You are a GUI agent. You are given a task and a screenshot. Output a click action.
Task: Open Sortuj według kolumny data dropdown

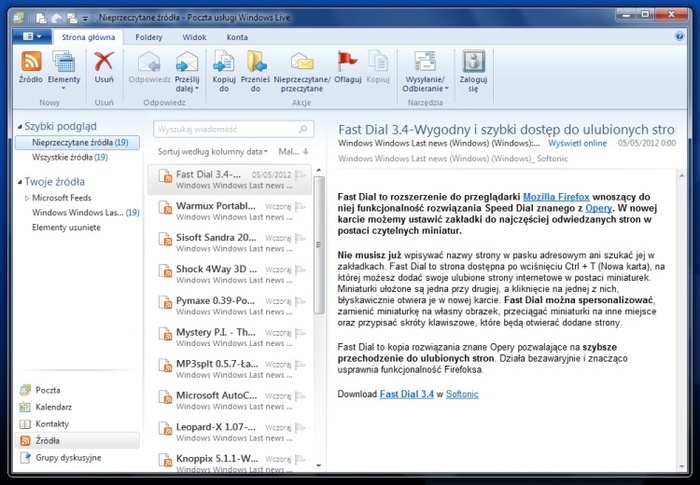(212, 152)
